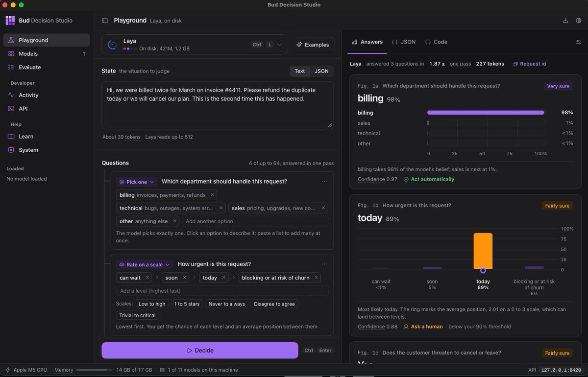Select the Text state format toggle
588x377 pixels.
click(x=299, y=71)
